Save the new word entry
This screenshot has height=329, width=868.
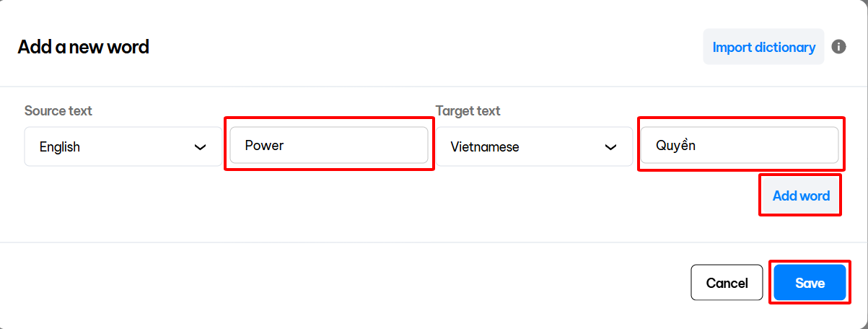pyautogui.click(x=810, y=283)
